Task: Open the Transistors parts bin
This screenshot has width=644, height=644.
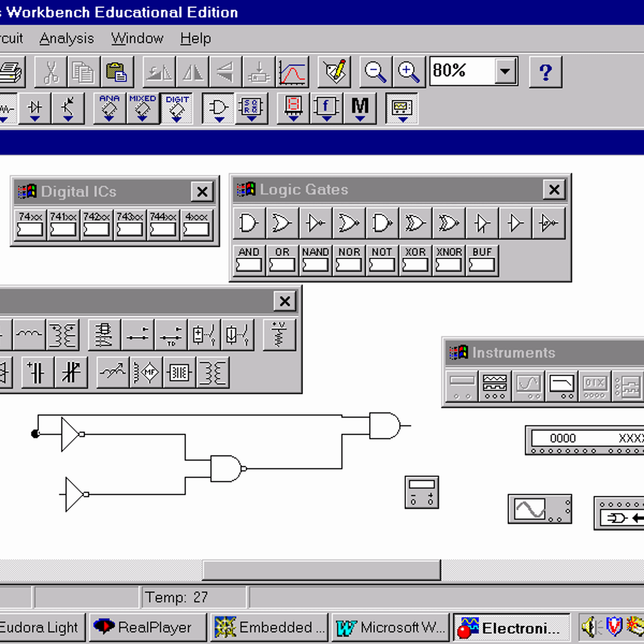Action: [68, 108]
